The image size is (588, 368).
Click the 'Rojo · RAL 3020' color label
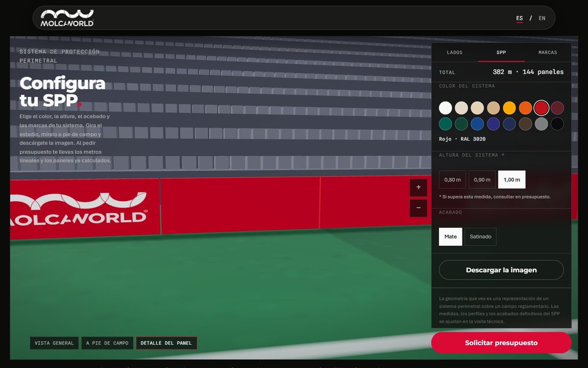click(x=462, y=139)
